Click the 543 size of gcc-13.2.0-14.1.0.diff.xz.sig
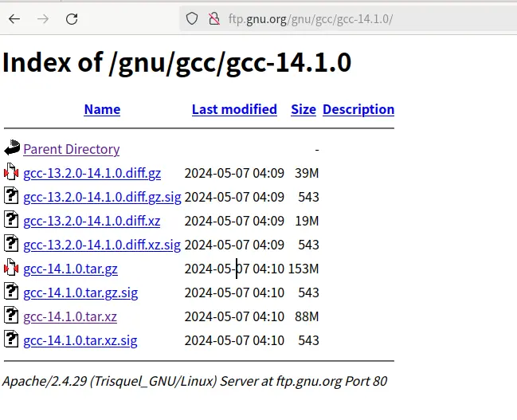 click(308, 245)
